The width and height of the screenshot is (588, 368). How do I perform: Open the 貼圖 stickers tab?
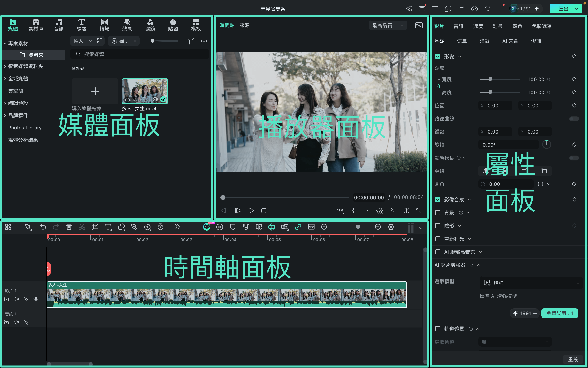[173, 25]
